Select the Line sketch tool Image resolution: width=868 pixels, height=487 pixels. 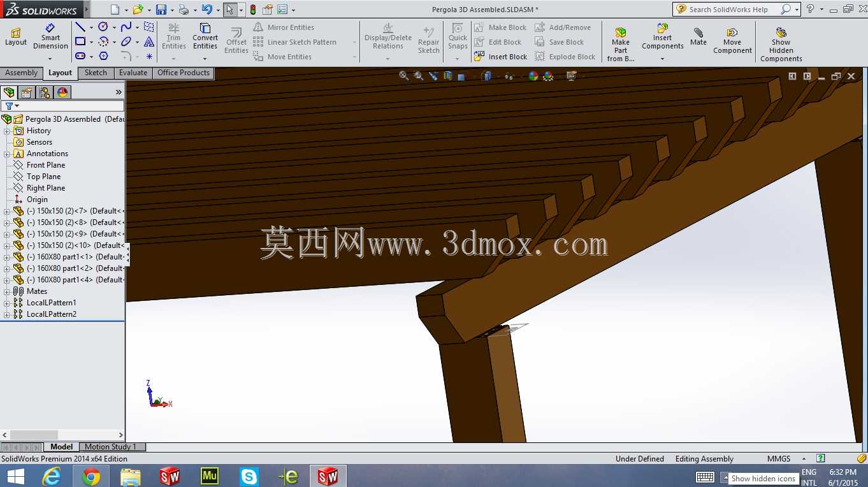pyautogui.click(x=80, y=27)
